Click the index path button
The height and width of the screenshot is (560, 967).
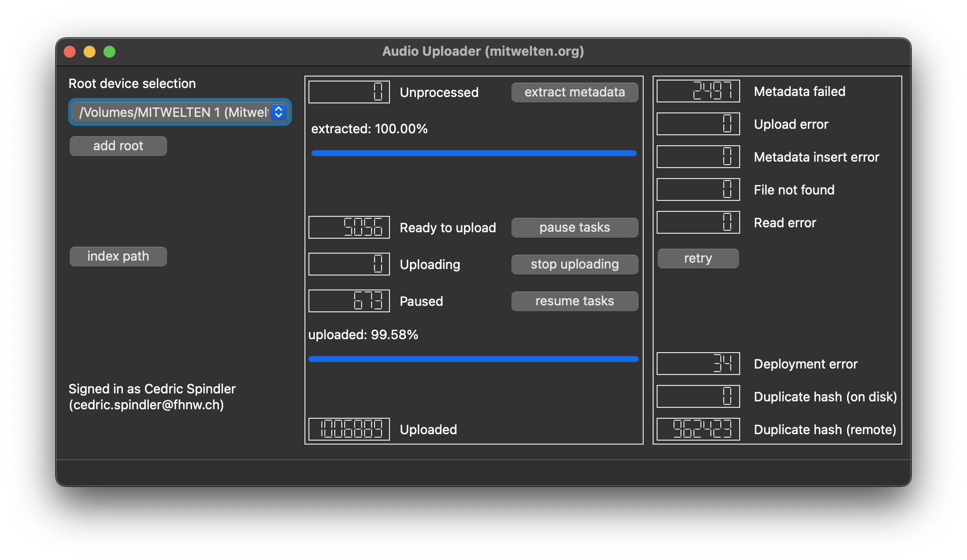(x=118, y=256)
